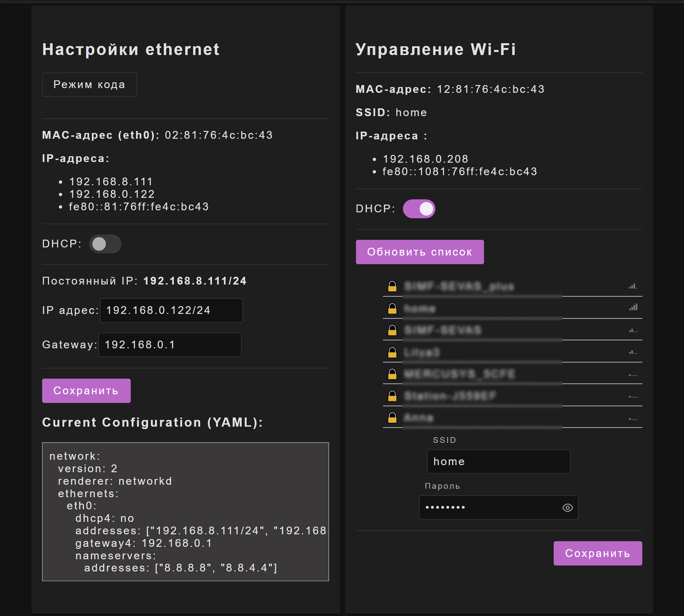Save Wi-Fi settings with Сохранить button
This screenshot has width=684, height=616.
tap(597, 553)
